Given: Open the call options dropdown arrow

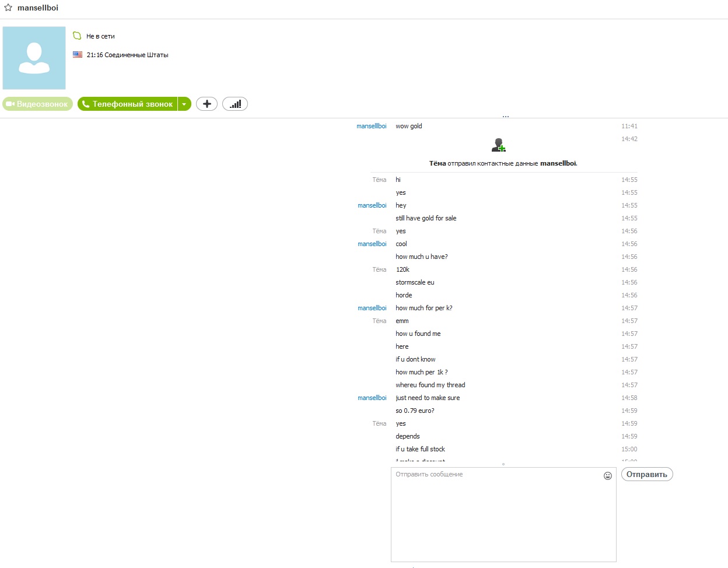Looking at the screenshot, I should 184,104.
